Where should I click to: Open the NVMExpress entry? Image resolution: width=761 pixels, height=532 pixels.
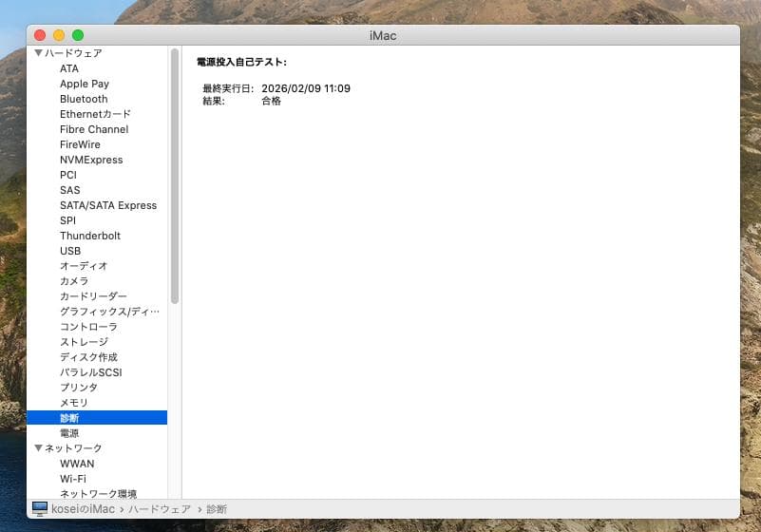pyautogui.click(x=91, y=160)
